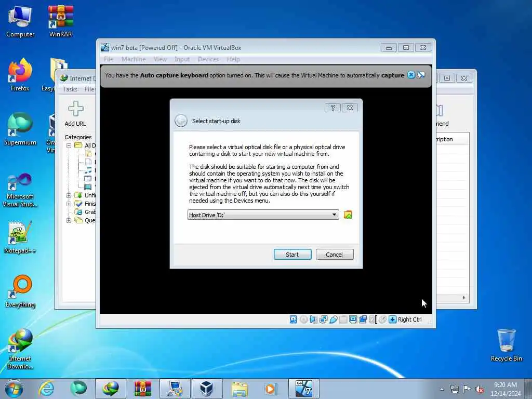This screenshot has width=532, height=399.
Task: Select the Notepad++ desktop shortcut
Action: 20,237
